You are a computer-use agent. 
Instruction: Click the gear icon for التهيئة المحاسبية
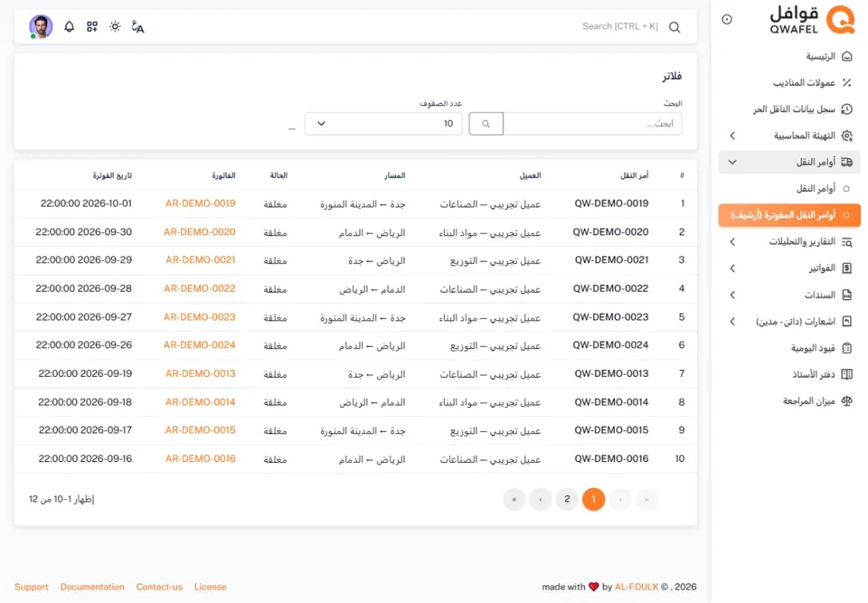[x=846, y=136]
